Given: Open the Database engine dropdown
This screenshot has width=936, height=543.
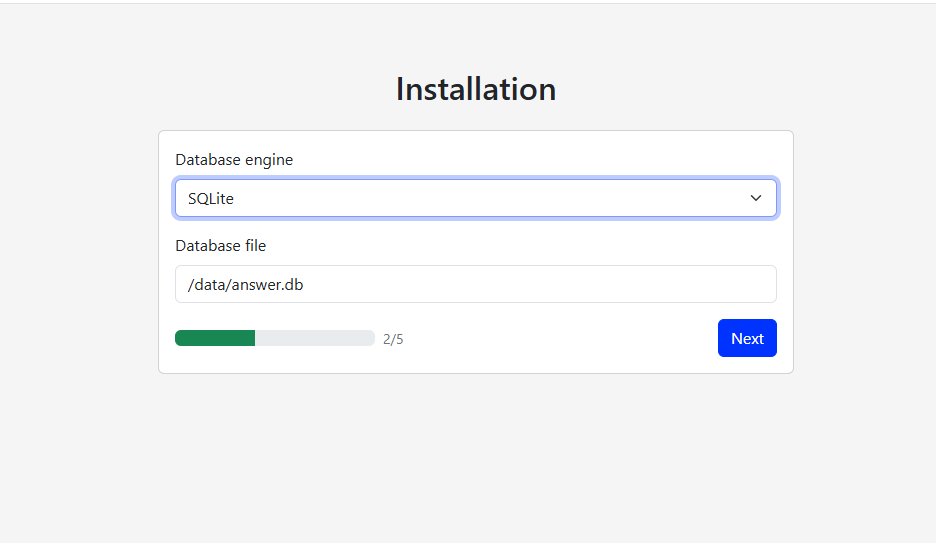Looking at the screenshot, I should (x=476, y=198).
